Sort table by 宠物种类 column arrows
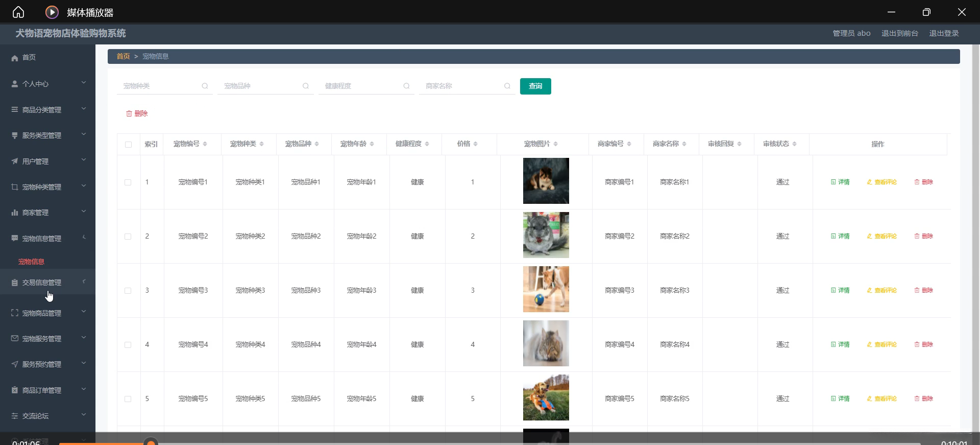 [x=261, y=144]
